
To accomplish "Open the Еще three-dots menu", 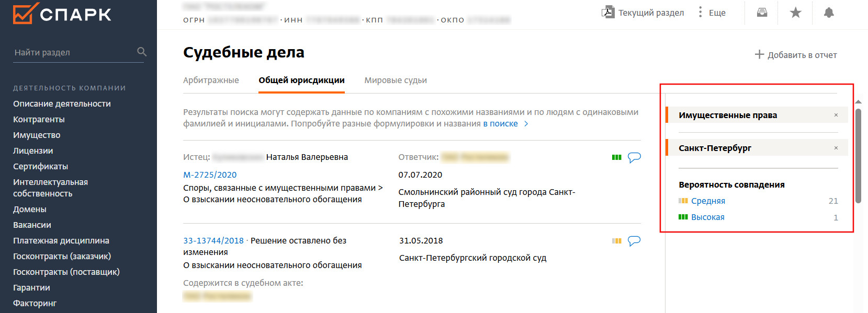I will click(712, 13).
